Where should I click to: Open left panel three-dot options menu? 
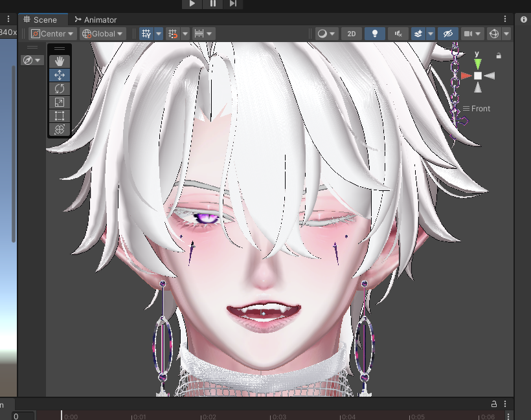[8, 19]
